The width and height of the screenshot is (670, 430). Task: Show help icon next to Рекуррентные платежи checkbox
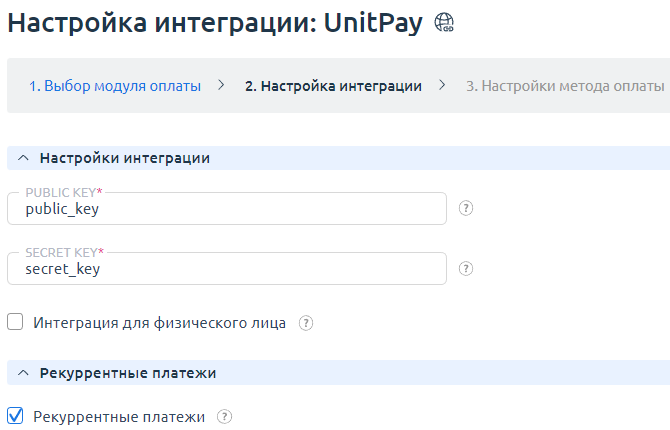tap(224, 417)
